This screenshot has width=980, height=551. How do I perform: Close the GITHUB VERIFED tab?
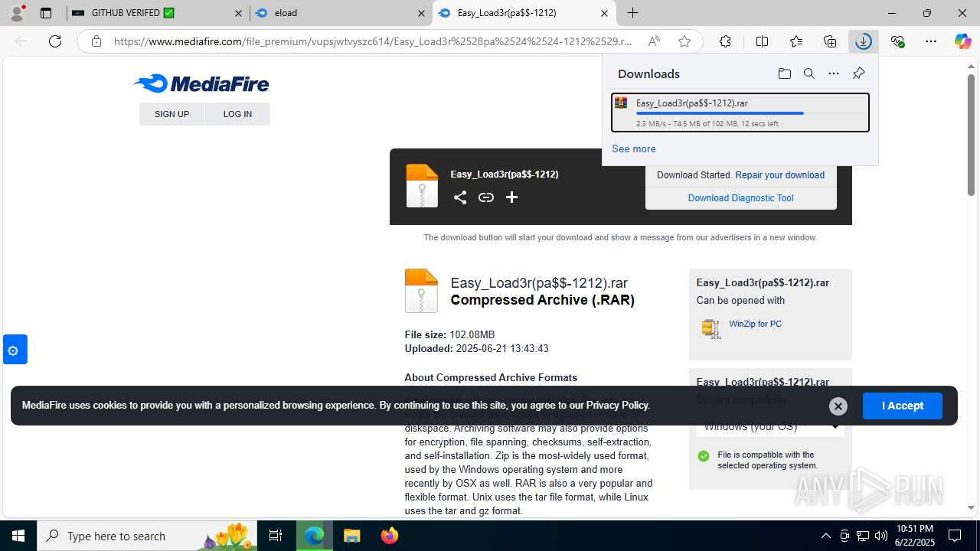239,13
